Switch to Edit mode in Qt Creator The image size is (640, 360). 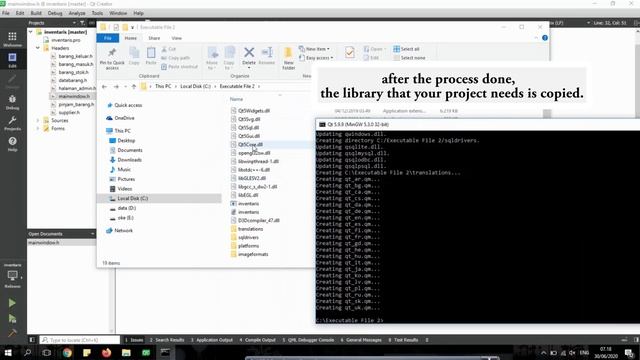[x=12, y=60]
